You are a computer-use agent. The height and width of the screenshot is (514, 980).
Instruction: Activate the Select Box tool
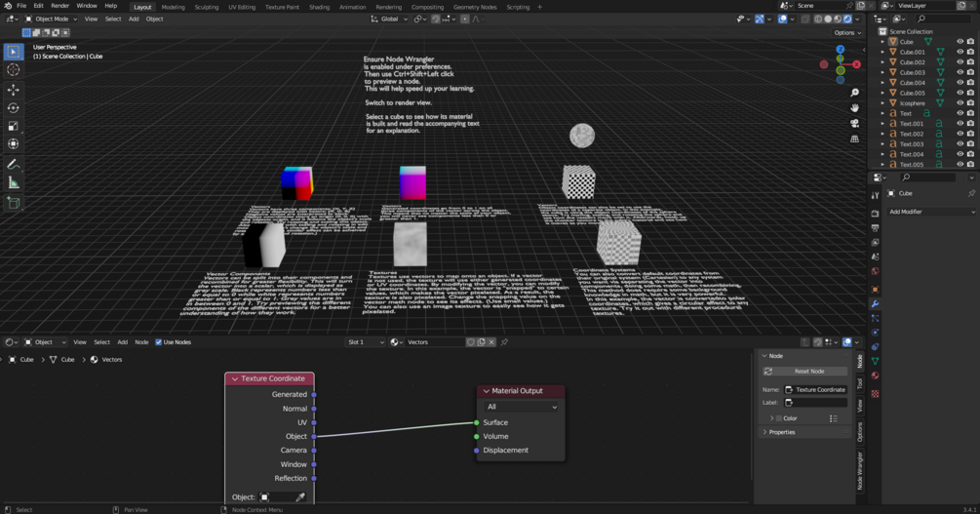(x=13, y=52)
